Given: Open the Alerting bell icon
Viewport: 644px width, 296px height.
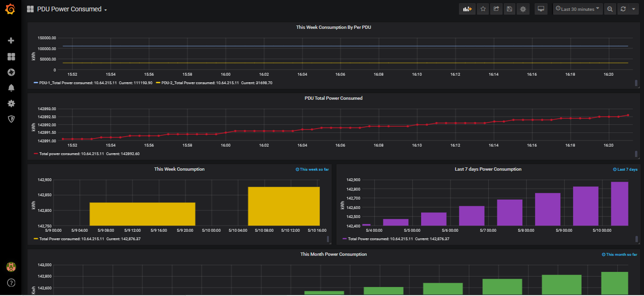Looking at the screenshot, I should pyautogui.click(x=11, y=88).
